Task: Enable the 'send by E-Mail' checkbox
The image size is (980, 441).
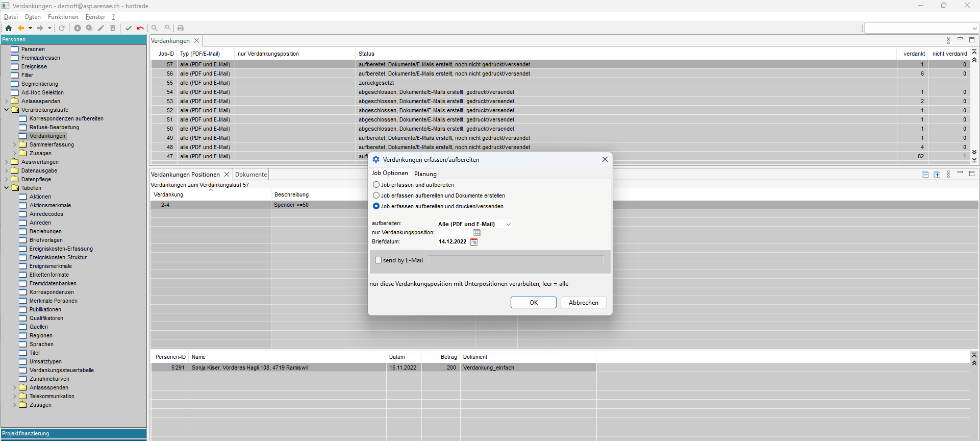Action: tap(379, 260)
